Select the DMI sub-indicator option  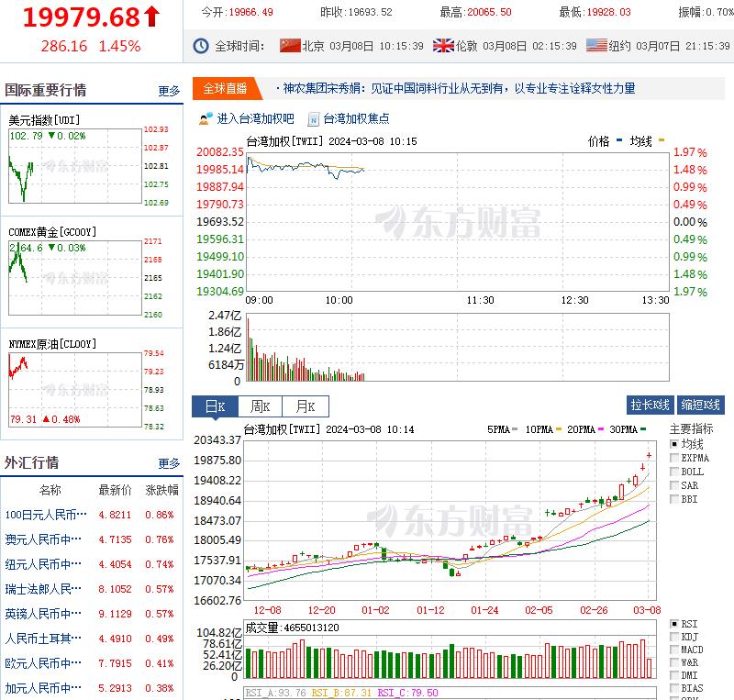[x=674, y=675]
